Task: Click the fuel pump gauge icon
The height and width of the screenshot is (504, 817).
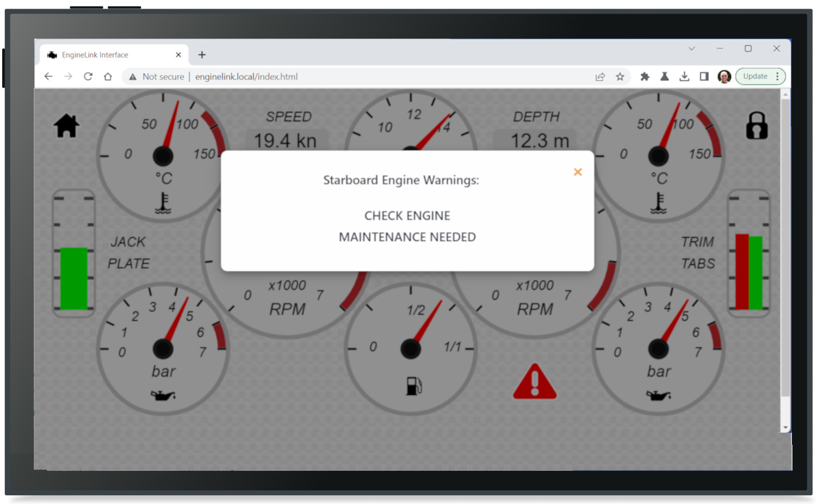Action: (x=414, y=386)
